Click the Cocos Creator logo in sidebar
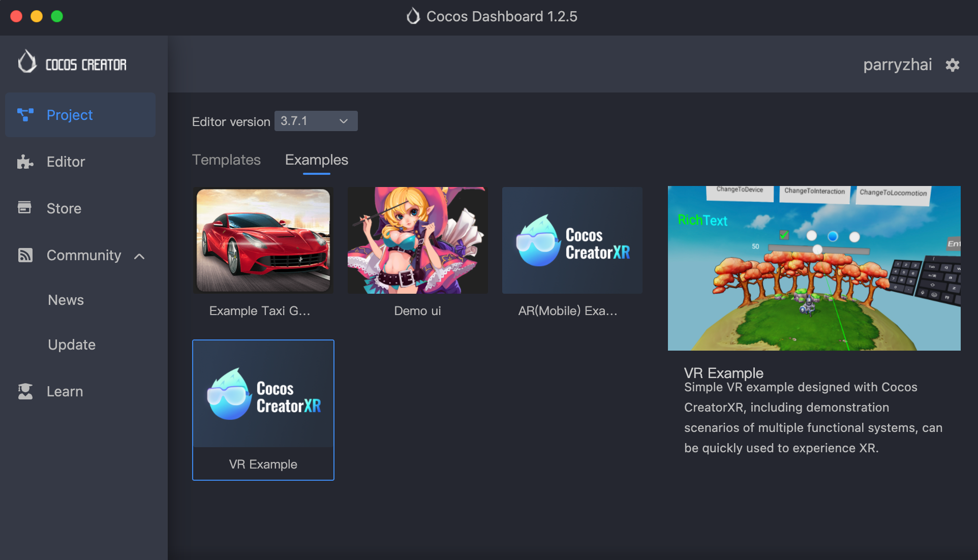The image size is (978, 560). [72, 62]
